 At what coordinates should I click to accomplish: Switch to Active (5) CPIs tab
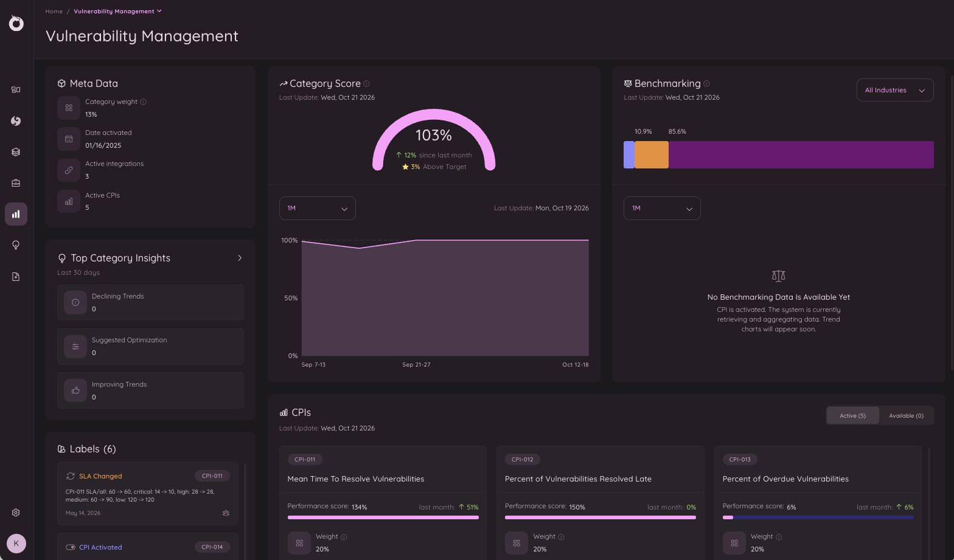[x=852, y=416]
